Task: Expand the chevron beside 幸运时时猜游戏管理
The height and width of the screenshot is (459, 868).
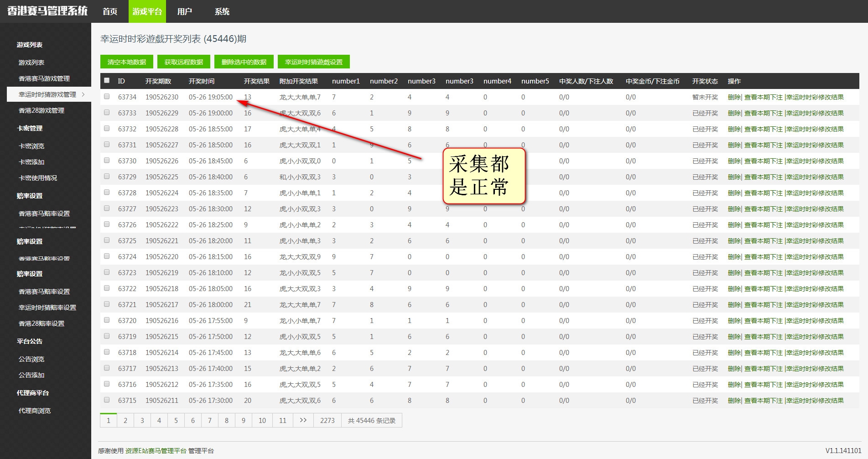Action: click(83, 94)
